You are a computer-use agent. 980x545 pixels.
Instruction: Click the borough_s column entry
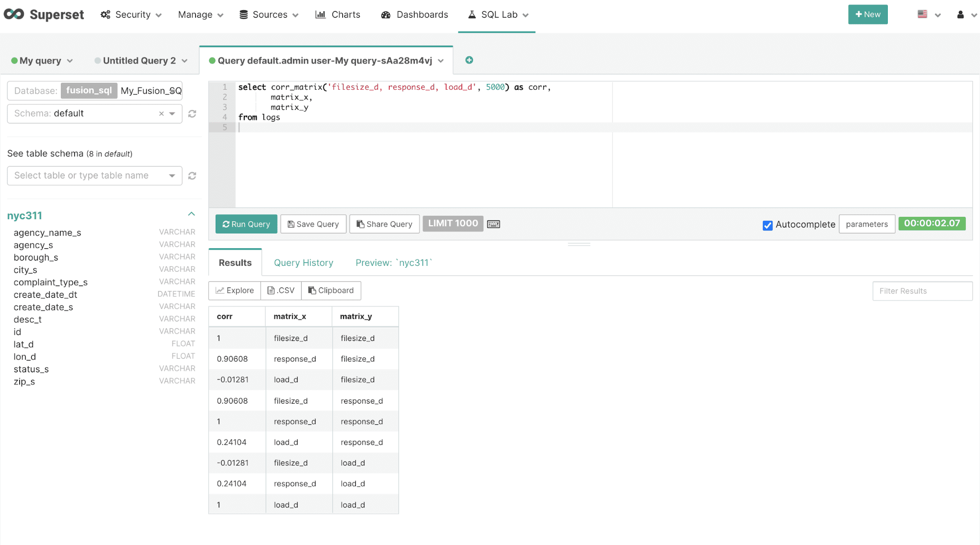36,258
